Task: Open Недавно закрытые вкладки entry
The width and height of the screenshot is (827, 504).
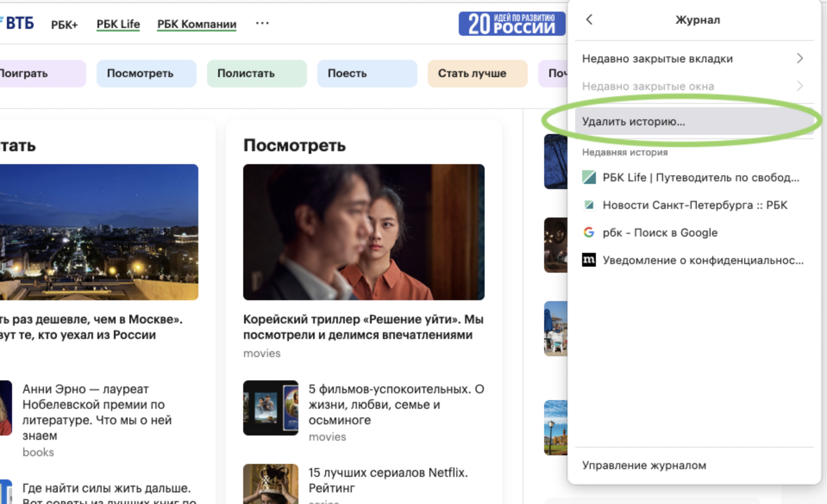Action: pyautogui.click(x=694, y=58)
